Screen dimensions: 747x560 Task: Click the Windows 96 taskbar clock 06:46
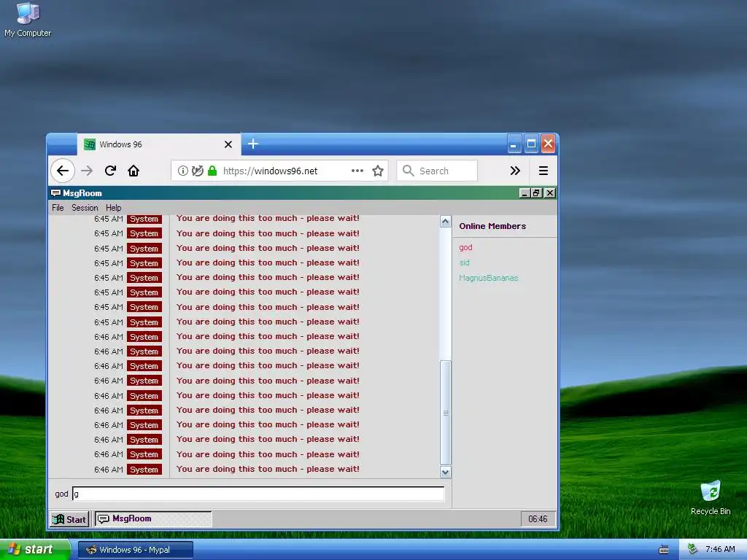(x=538, y=519)
